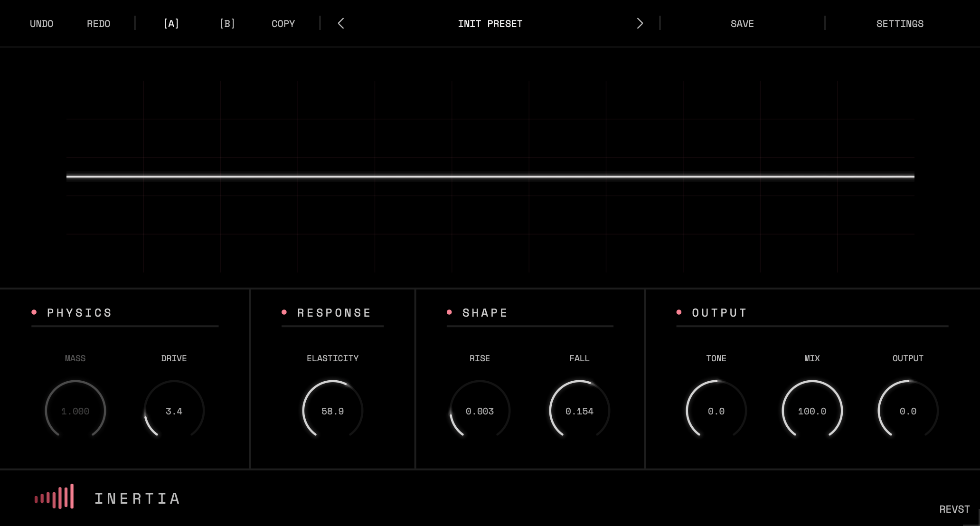The image size is (980, 526).
Task: Click the MIX label
Action: click(x=812, y=358)
